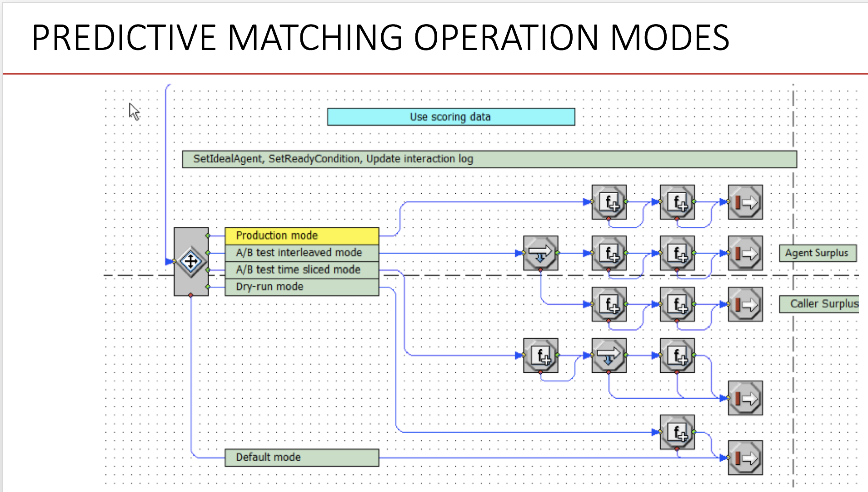
Task: Click the Caller Surplus label
Action: click(x=819, y=304)
